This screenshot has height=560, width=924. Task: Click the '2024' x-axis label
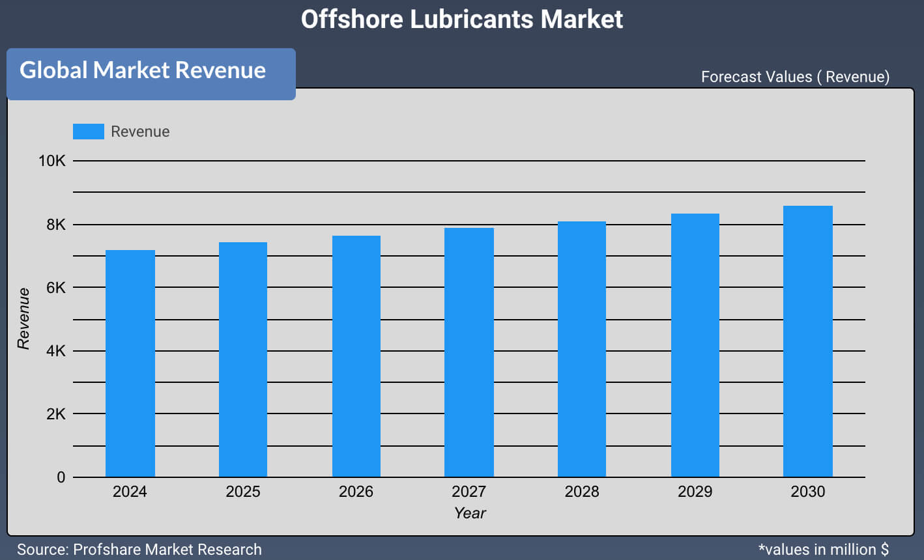pyautogui.click(x=130, y=492)
